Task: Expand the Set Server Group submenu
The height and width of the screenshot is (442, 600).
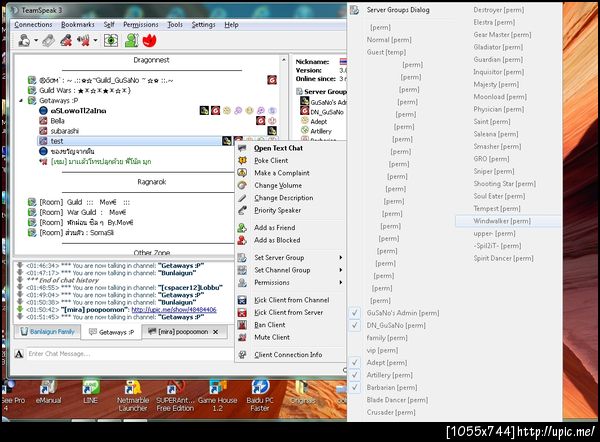Action: coord(341,258)
